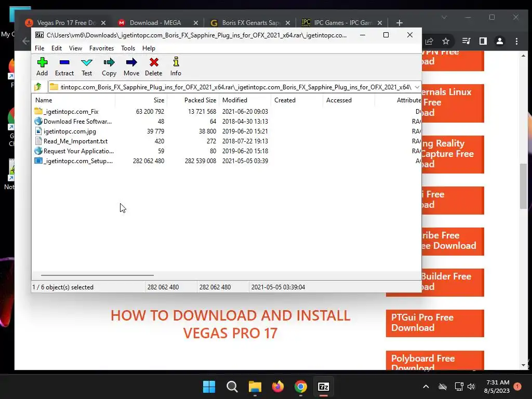Click the Add toolbar icon in 7-Zip
532x399 pixels.
coord(42,66)
